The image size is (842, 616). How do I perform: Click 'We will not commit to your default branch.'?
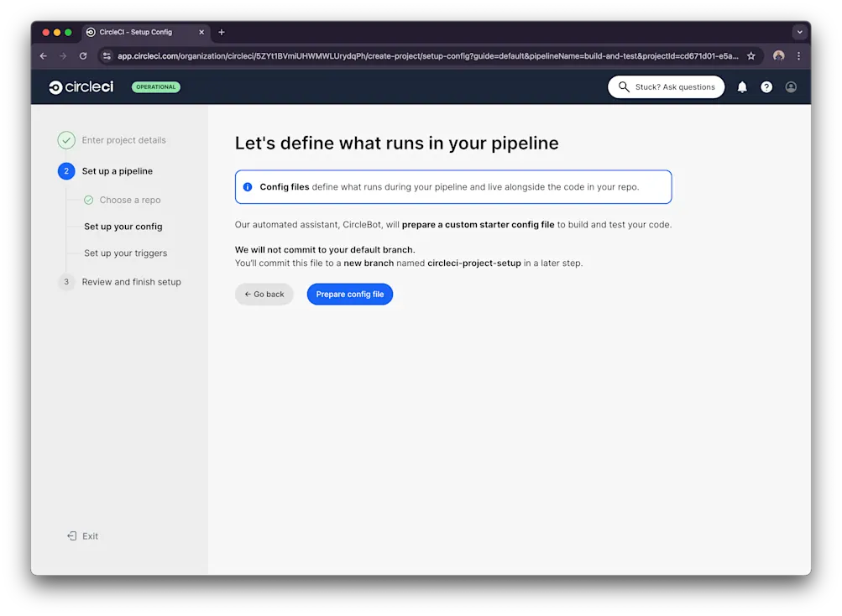(325, 250)
